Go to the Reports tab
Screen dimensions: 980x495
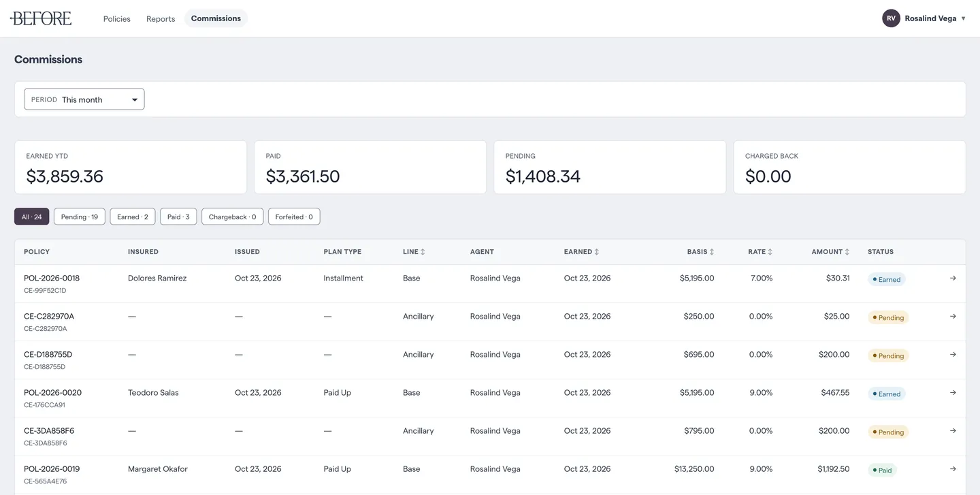(x=161, y=18)
